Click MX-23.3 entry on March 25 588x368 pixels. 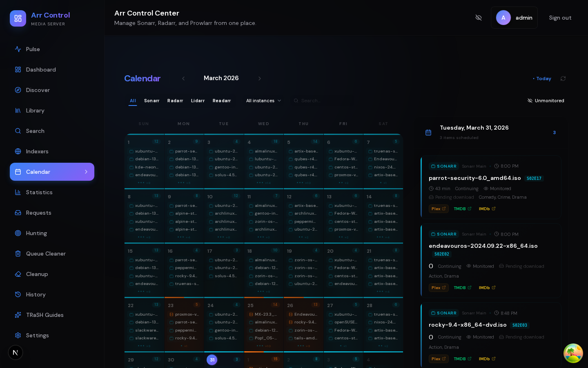click(x=263, y=314)
